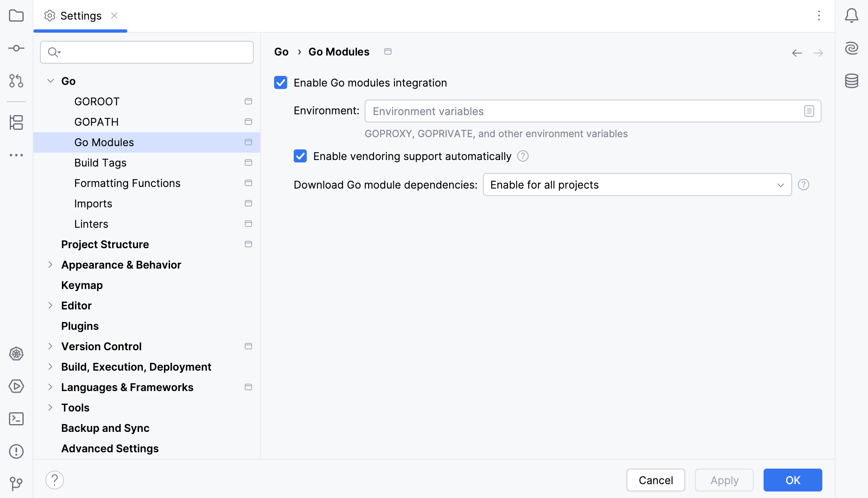The height and width of the screenshot is (498, 868).
Task: Open the Kubernetes tool window
Action: pyautogui.click(x=16, y=354)
